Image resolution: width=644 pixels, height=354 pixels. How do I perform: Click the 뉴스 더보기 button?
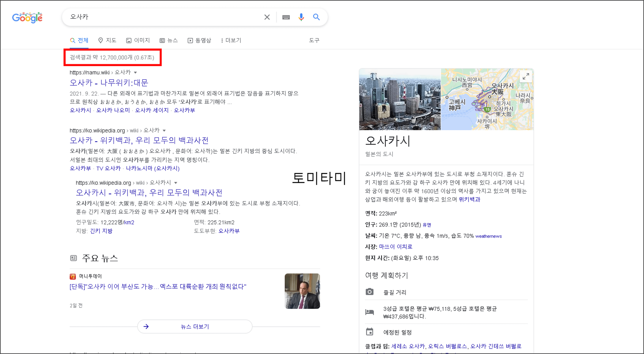coord(195,327)
